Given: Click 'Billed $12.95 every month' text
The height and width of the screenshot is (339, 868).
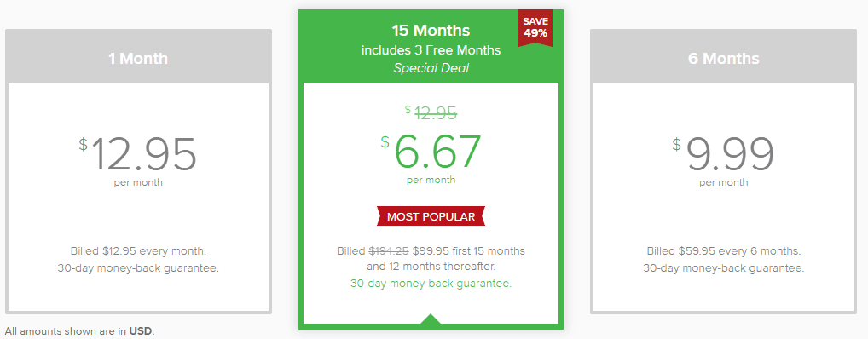Looking at the screenshot, I should pos(138,251).
